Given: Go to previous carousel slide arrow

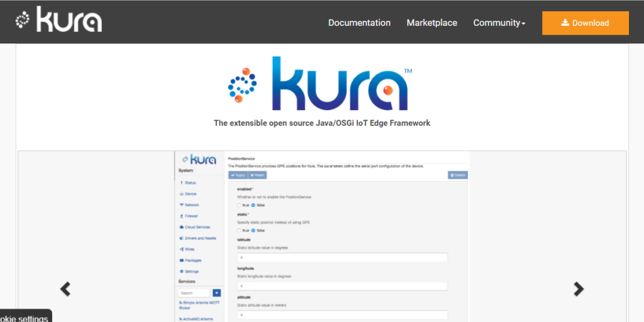Looking at the screenshot, I should (65, 289).
